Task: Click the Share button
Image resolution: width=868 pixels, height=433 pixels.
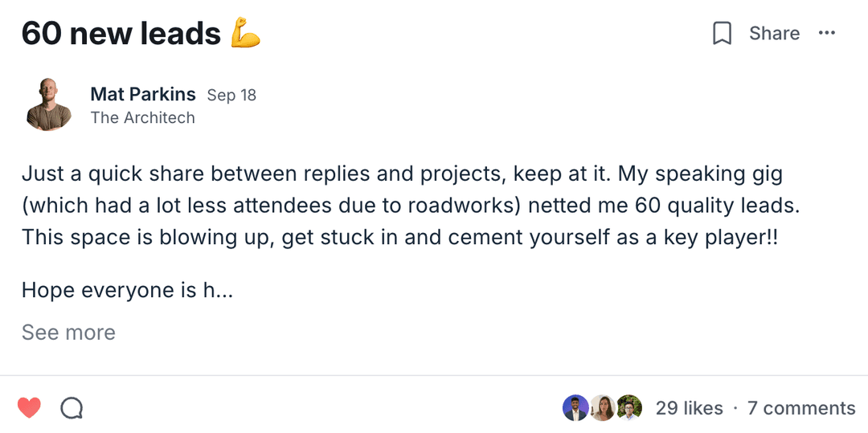Action: click(774, 34)
